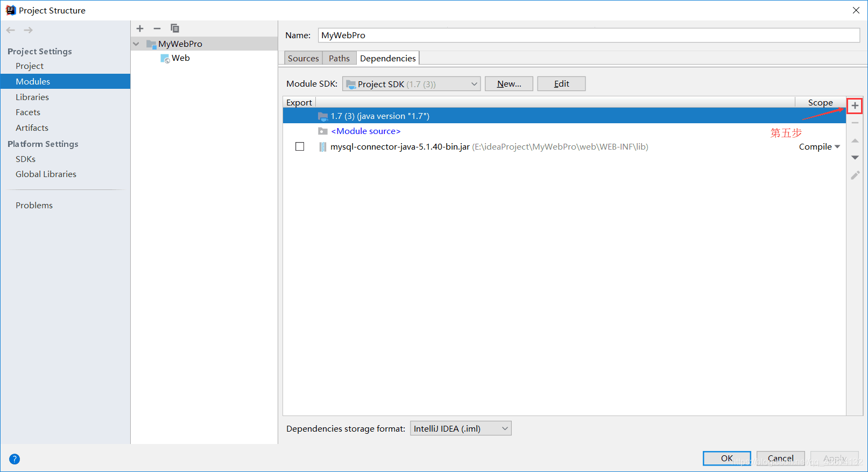Add a dependency with the plus icon
868x472 pixels.
(x=855, y=106)
